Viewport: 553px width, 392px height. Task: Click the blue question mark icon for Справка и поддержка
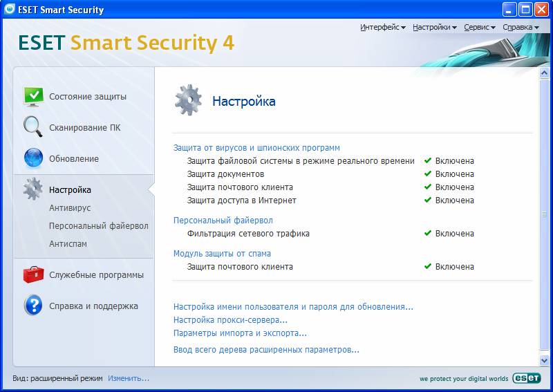coord(33,305)
